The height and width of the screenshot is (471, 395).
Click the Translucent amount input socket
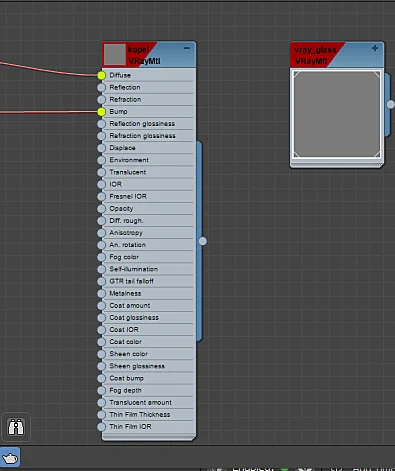pos(102,402)
